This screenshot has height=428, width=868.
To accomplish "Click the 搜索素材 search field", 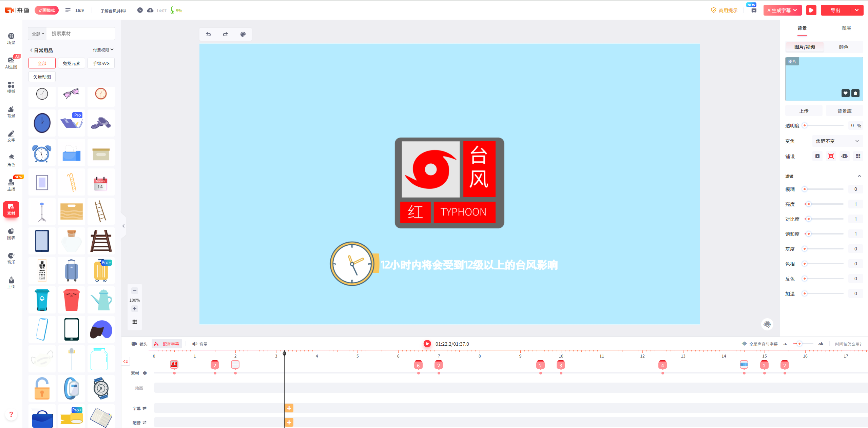I will point(81,34).
